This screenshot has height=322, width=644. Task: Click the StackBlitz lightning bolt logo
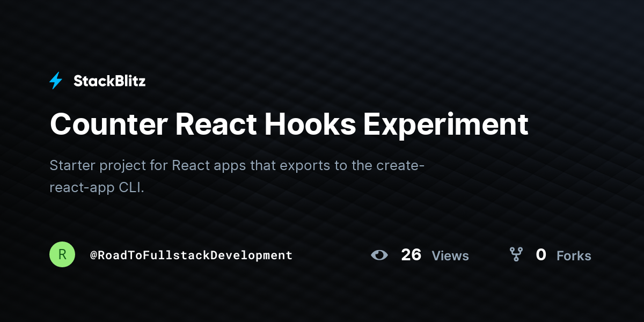tap(56, 81)
